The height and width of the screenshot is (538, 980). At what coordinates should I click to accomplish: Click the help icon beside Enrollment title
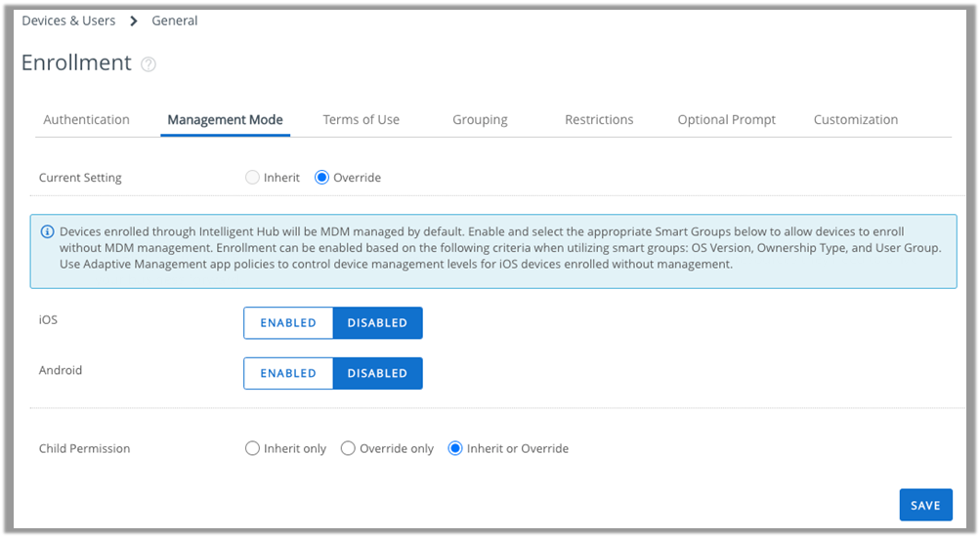coord(149,64)
